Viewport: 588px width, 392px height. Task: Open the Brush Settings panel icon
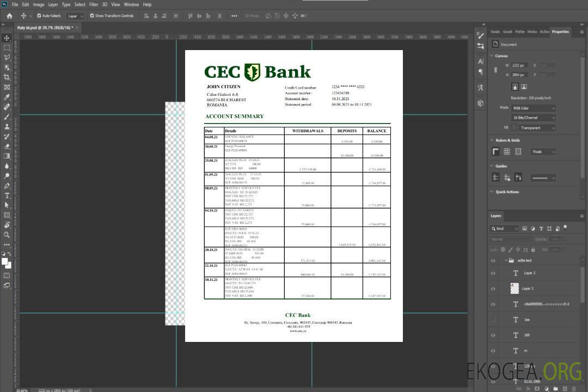click(480, 35)
